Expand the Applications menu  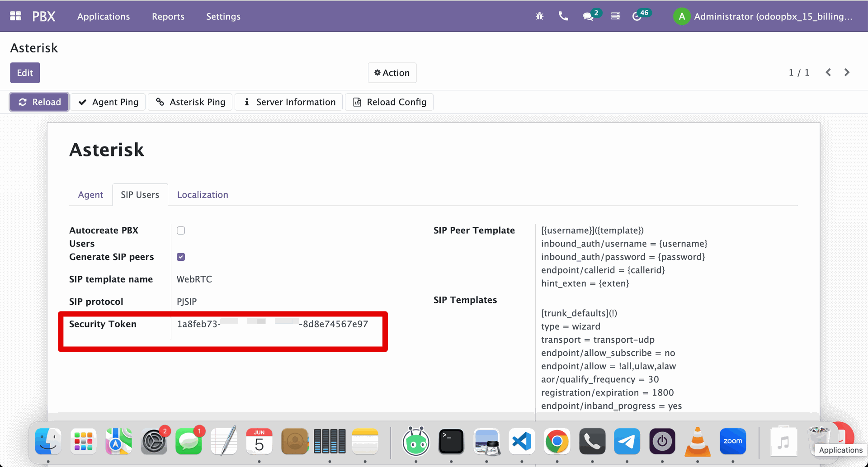tap(104, 16)
